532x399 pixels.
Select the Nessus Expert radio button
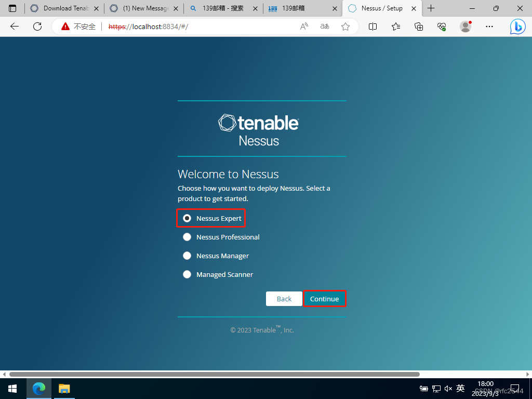point(187,218)
